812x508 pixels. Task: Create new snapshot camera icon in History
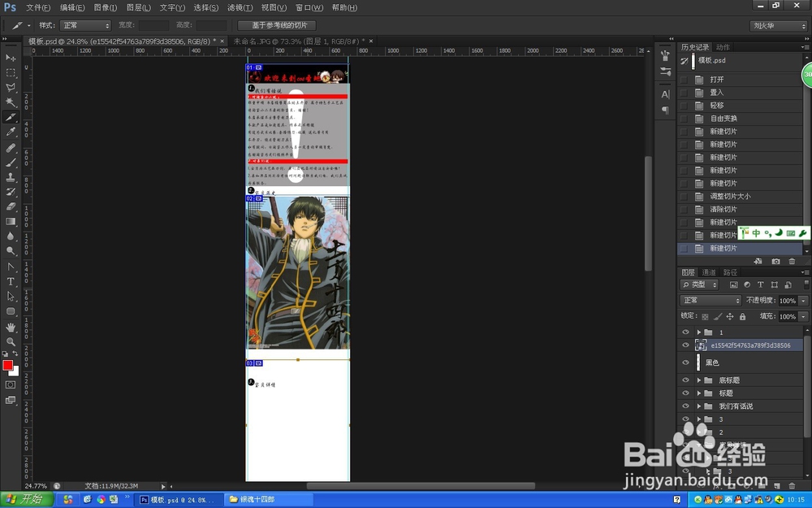pyautogui.click(x=775, y=261)
